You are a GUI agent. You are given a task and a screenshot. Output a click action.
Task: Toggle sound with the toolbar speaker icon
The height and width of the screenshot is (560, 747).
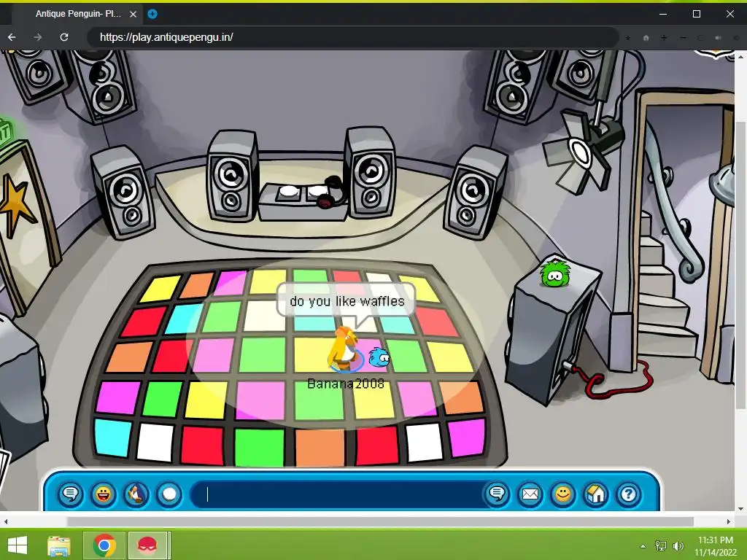(718, 38)
